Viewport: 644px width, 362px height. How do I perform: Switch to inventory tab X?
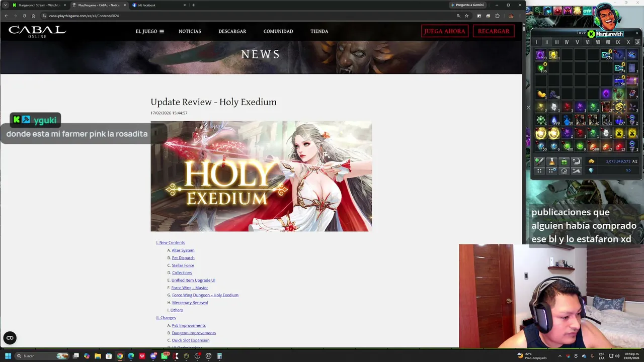point(628,42)
